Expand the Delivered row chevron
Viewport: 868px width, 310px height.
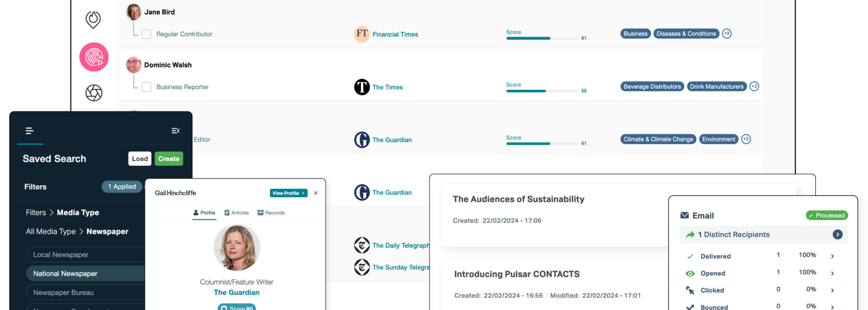coord(832,256)
